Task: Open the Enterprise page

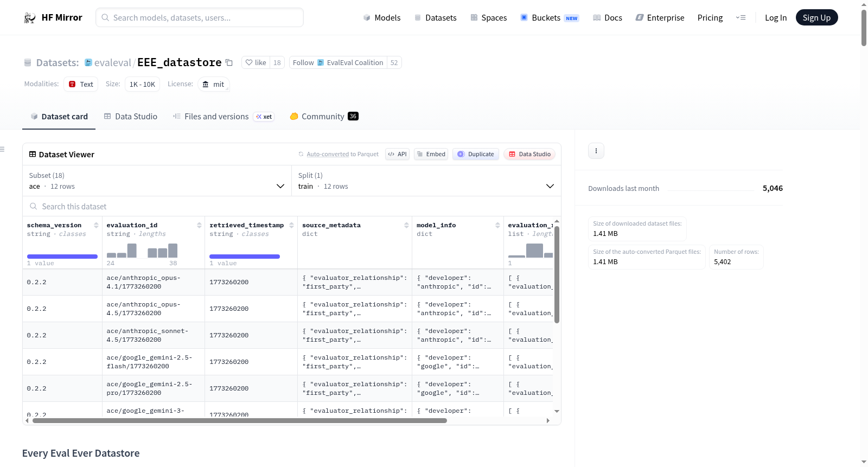Action: coord(660,17)
